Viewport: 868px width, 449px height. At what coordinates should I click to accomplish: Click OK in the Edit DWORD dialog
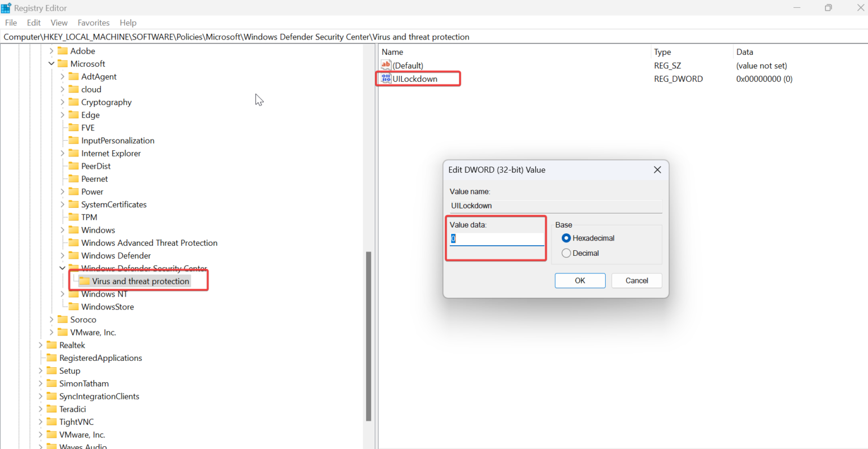[x=580, y=280]
